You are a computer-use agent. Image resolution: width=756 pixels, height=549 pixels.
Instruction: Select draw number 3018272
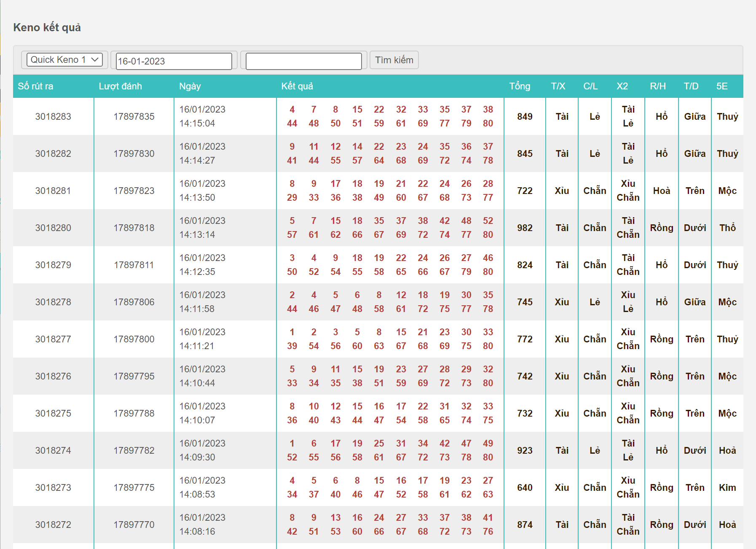53,525
